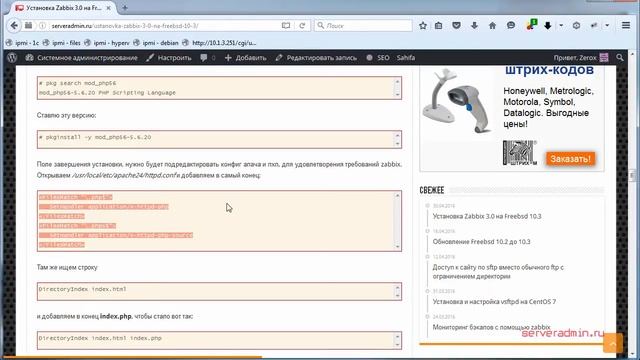Viewport: 640px width, 360px height.
Task: Click the down arrow of the highlighted code block scrollbar
Action: click(x=397, y=247)
